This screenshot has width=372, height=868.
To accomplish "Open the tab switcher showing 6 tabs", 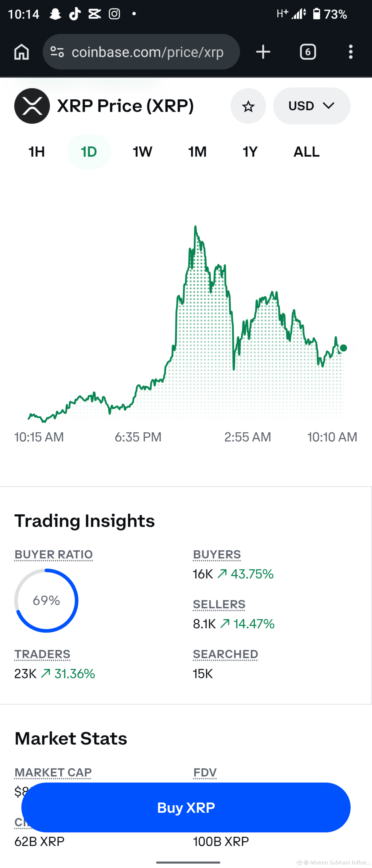I will tap(308, 52).
